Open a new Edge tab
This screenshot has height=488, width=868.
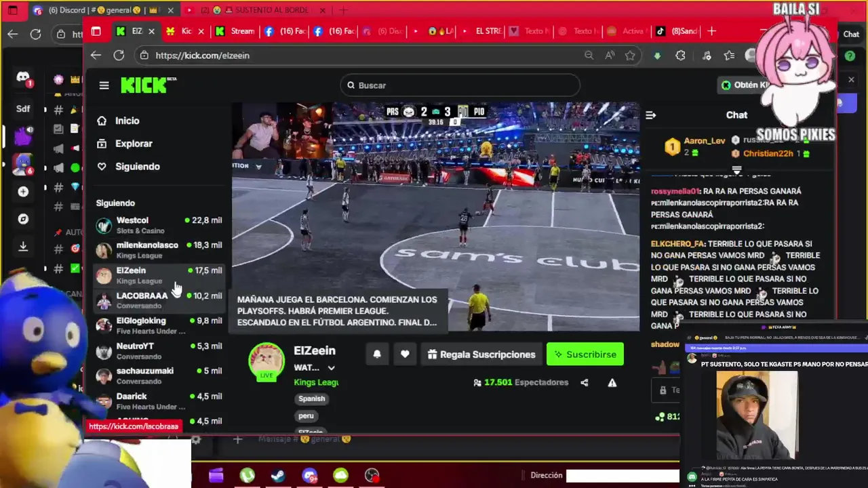coord(711,31)
